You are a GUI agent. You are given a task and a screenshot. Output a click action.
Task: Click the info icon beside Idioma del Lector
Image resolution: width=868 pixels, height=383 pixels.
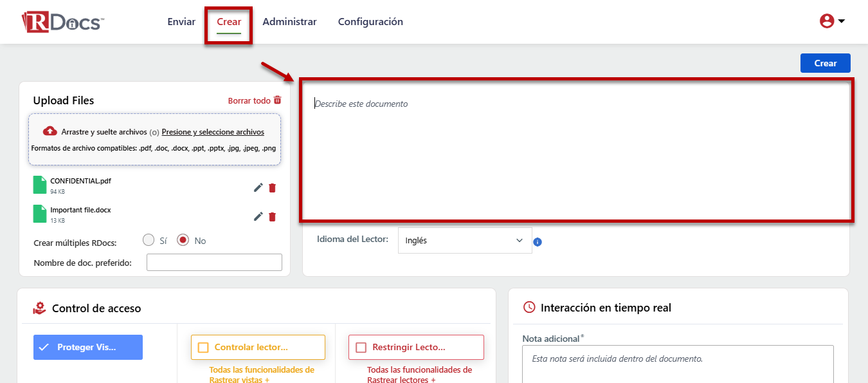pyautogui.click(x=538, y=242)
